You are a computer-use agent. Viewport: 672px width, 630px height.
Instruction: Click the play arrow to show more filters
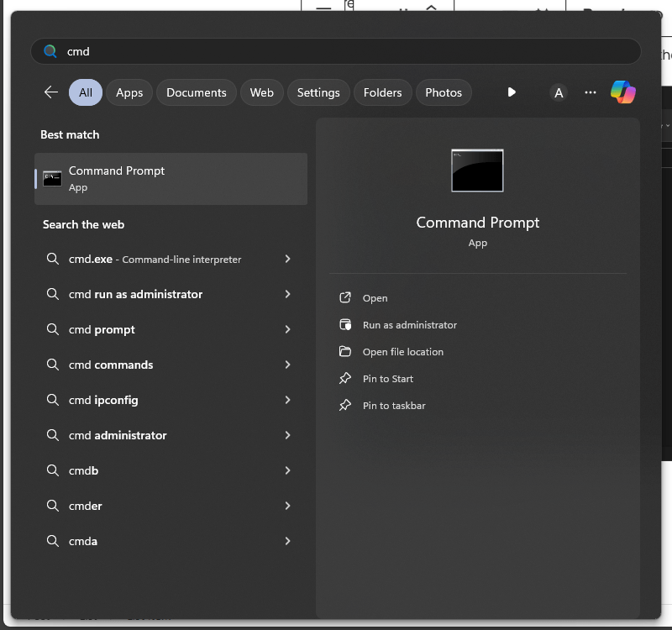[x=512, y=92]
